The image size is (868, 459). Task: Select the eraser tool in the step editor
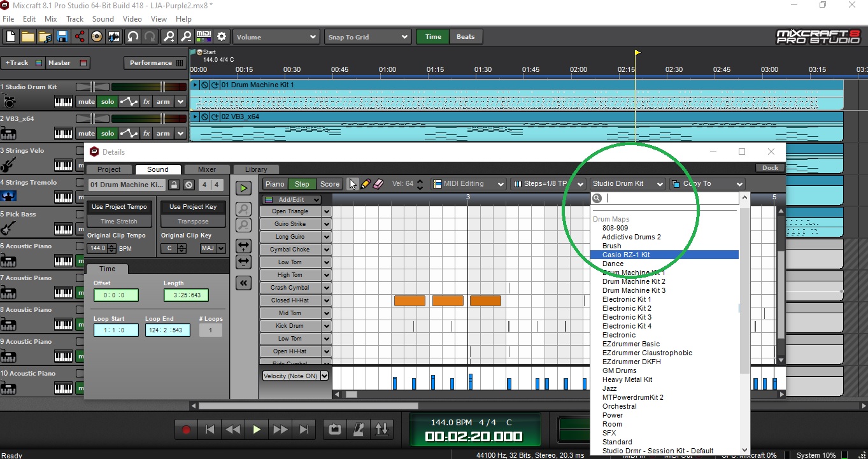pyautogui.click(x=378, y=184)
